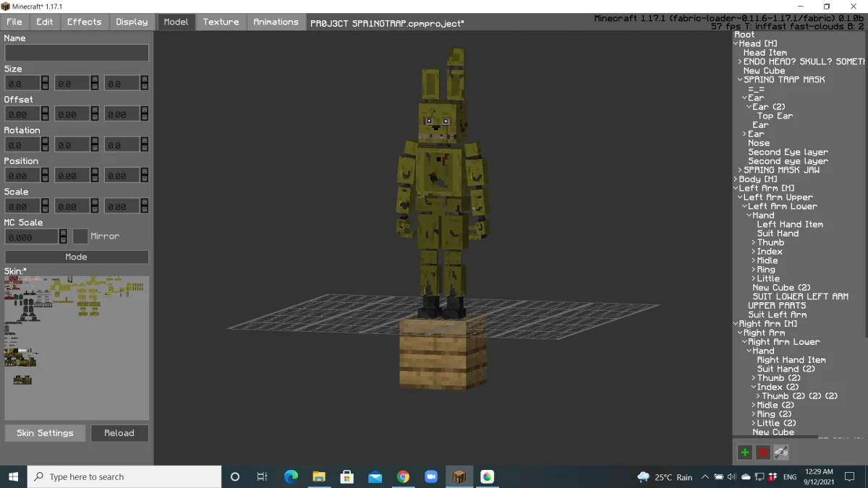This screenshot has height=488, width=868.
Task: Collapse the Ear (2) tree node
Action: (x=749, y=107)
